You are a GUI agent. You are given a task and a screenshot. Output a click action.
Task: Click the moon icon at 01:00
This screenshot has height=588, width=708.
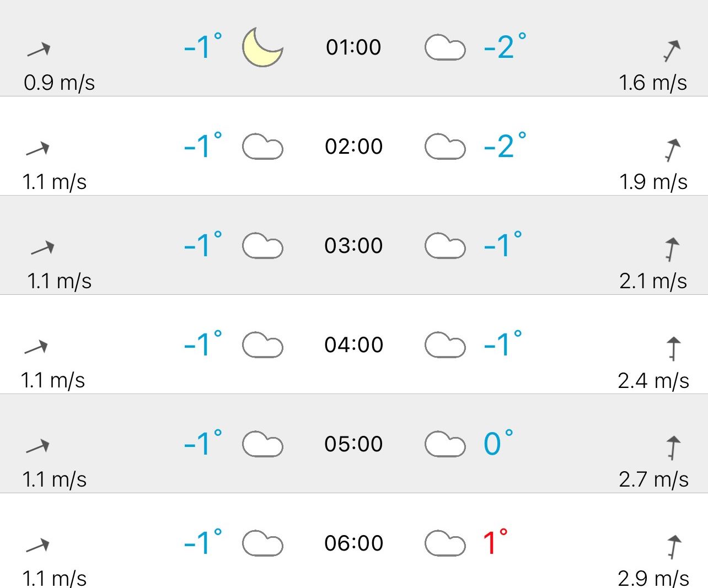click(262, 48)
